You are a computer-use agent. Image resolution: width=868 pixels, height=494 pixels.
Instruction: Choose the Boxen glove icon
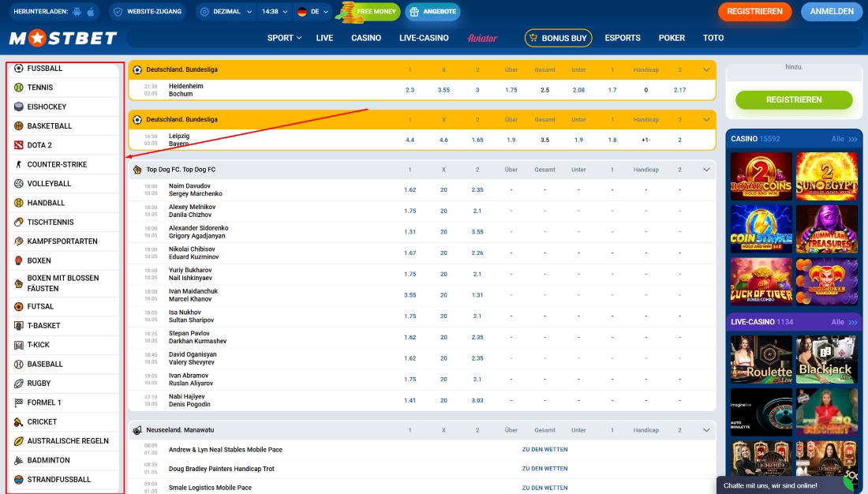tap(19, 260)
